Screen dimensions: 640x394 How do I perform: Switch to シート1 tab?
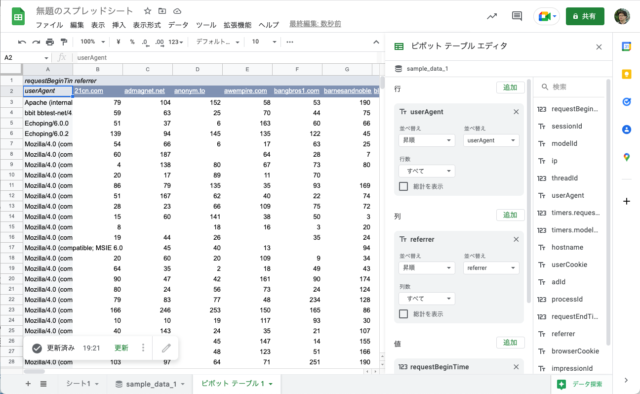click(x=82, y=384)
